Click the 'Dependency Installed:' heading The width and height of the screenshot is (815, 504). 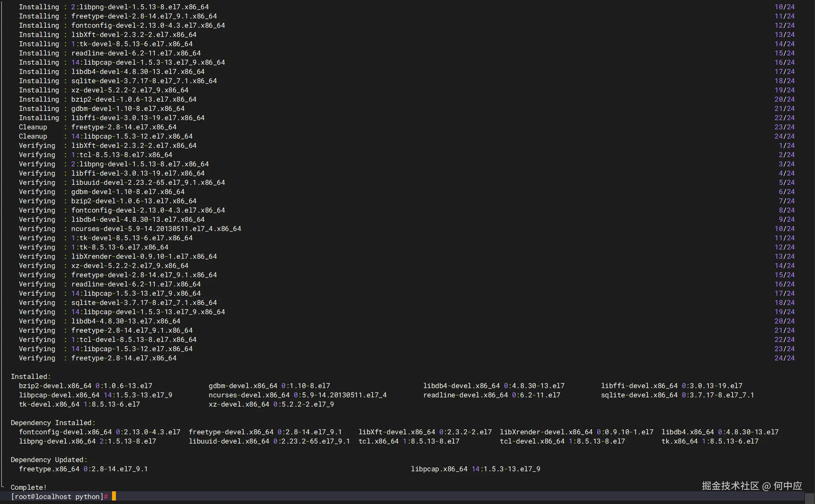click(x=53, y=422)
